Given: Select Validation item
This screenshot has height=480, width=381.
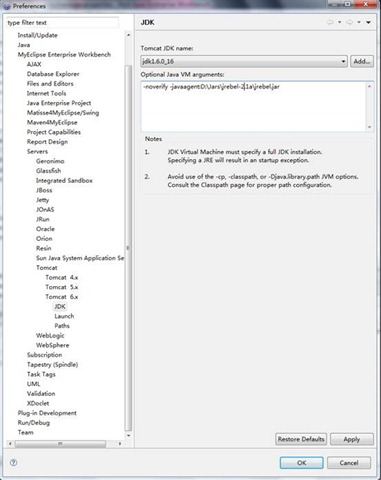Looking at the screenshot, I should pyautogui.click(x=41, y=393).
